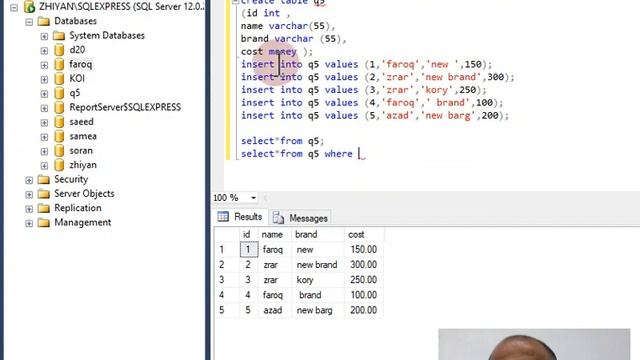Collapse the ZHIYAN\SQLEXPRESS server node

tap(14, 7)
